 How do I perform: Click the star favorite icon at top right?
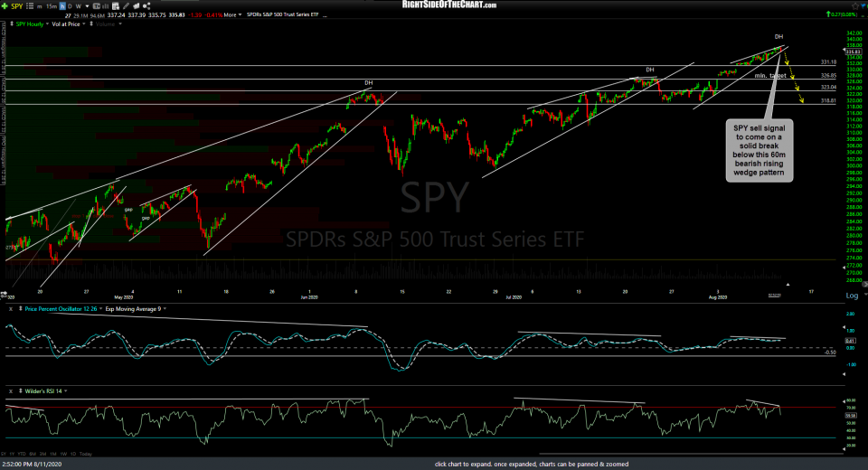pos(855,6)
